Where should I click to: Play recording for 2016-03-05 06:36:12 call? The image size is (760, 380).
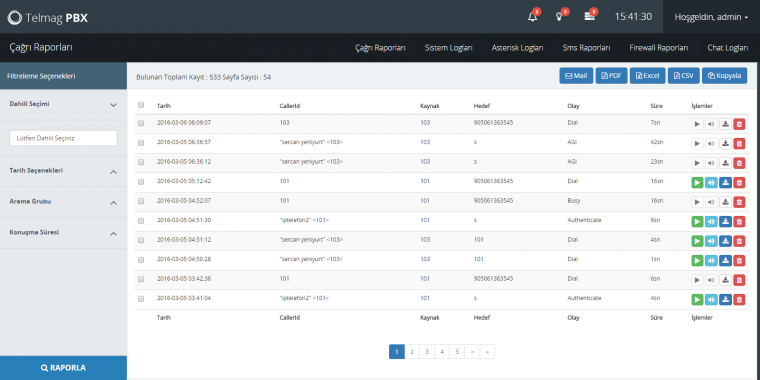(697, 163)
